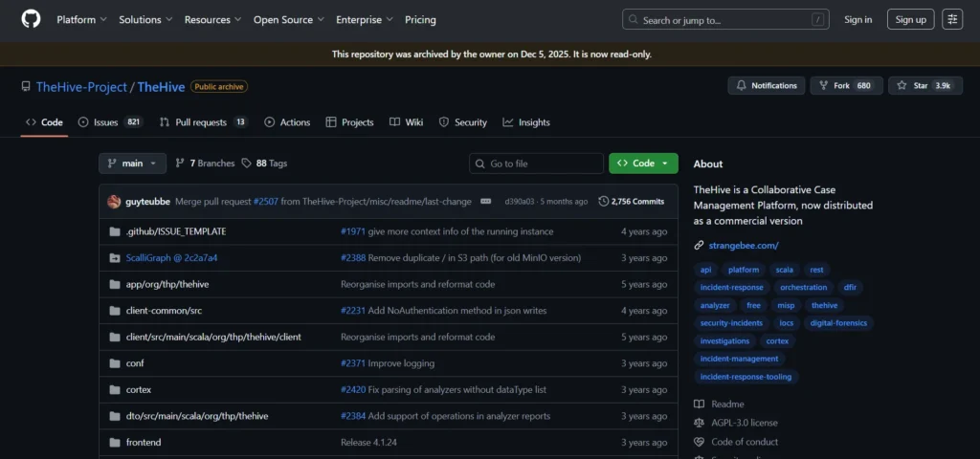Open the Wiki tab
This screenshot has height=459, width=980.
click(406, 122)
